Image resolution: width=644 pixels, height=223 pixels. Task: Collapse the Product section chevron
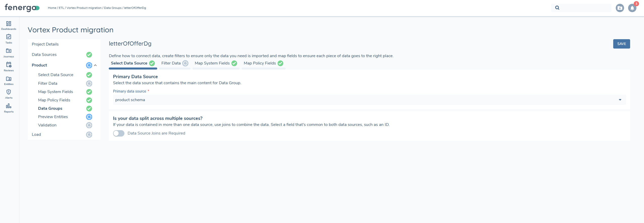tap(95, 65)
